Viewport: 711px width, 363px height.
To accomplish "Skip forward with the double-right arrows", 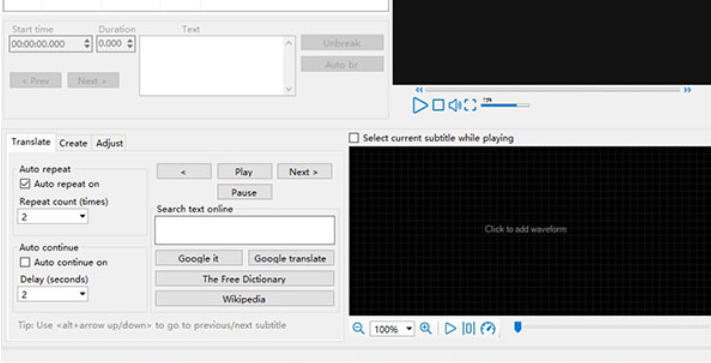I will point(687,90).
